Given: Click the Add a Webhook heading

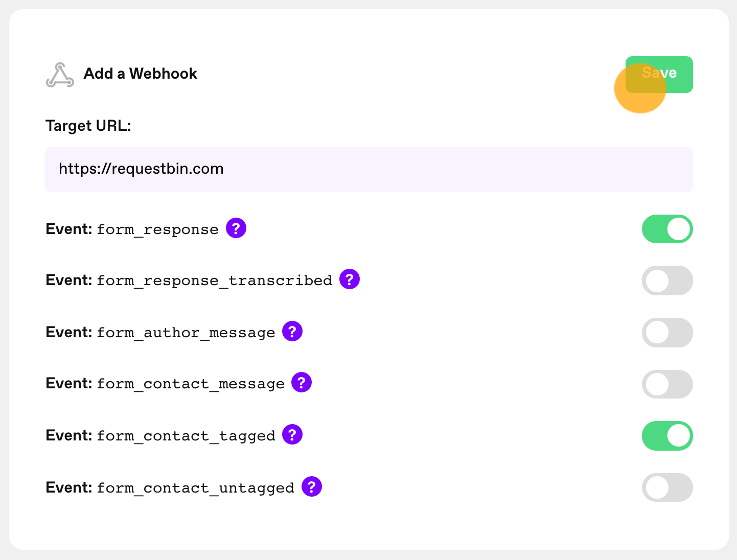Looking at the screenshot, I should (x=140, y=74).
